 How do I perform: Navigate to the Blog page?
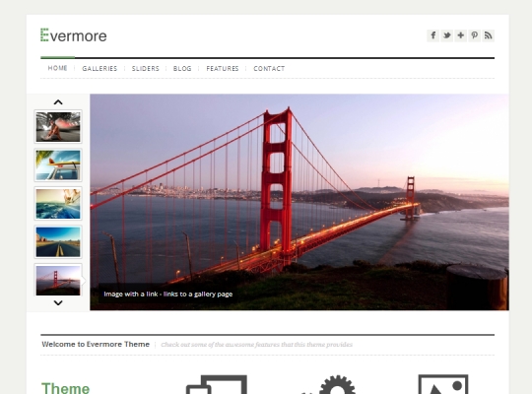coord(182,69)
